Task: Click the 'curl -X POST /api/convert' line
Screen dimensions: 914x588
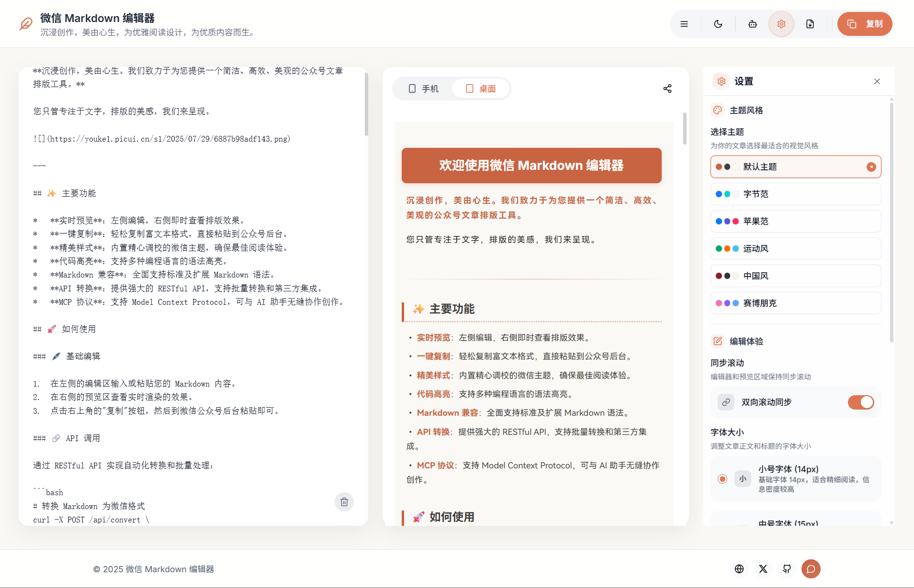Action: coord(91,520)
